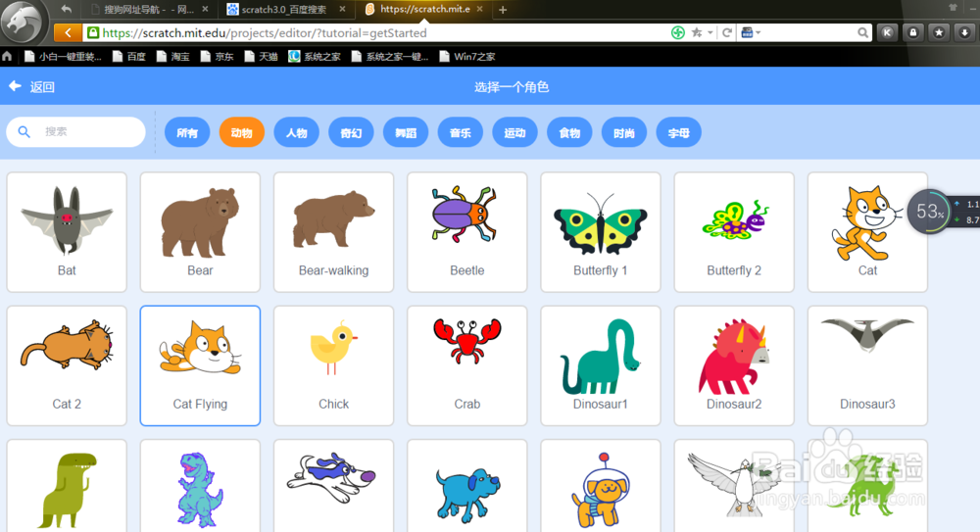Choose the olive green T-rex sprite
This screenshot has height=532, width=980.
tap(67, 486)
